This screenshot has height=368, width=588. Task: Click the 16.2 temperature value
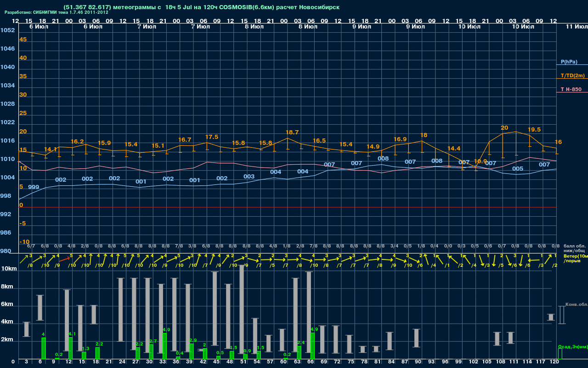77,142
